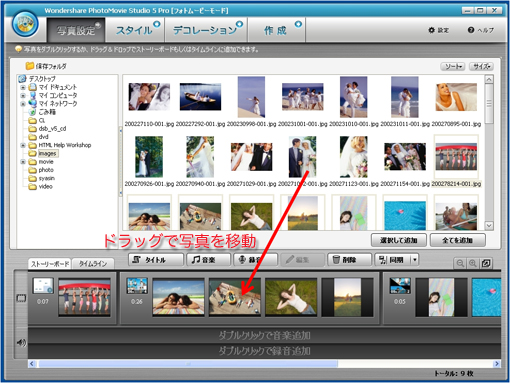This screenshot has width=510, height=383.
Task: Click the microphone record button
Action: point(255,260)
